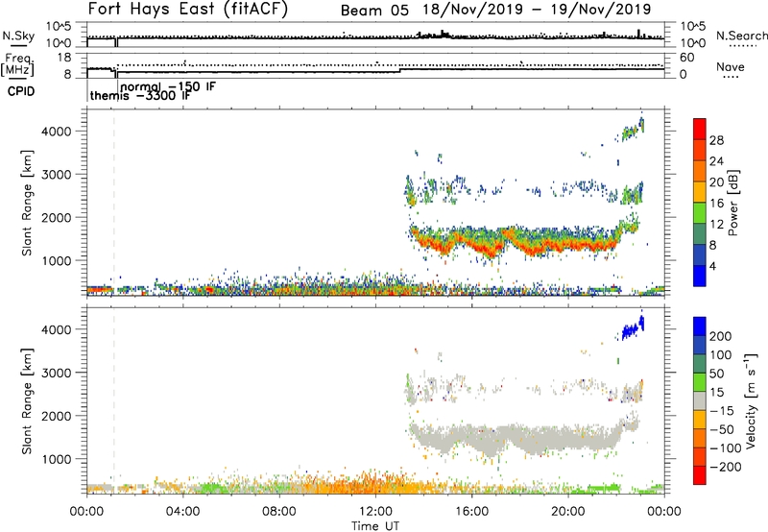This screenshot has width=768, height=532.
Task: Click the 'Beam 05' label
Action: click(374, 11)
